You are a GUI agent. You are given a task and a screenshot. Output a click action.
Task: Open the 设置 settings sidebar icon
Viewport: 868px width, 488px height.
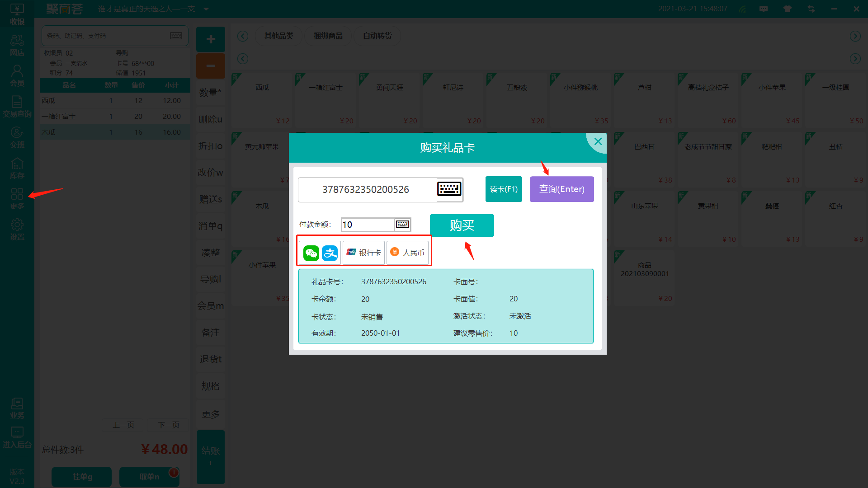[17, 230]
